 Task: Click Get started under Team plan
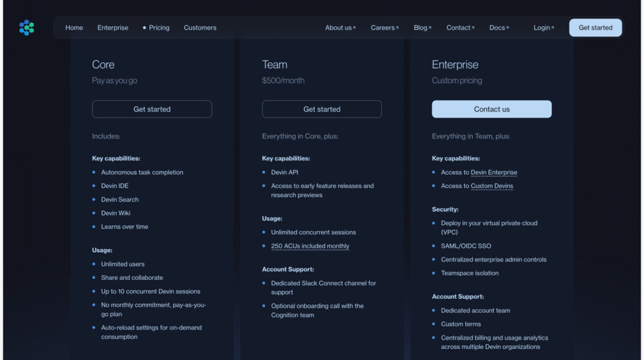(321, 109)
